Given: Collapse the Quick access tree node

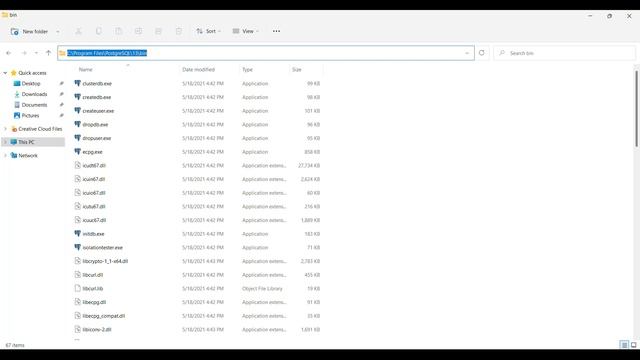Looking at the screenshot, I should 5,73.
